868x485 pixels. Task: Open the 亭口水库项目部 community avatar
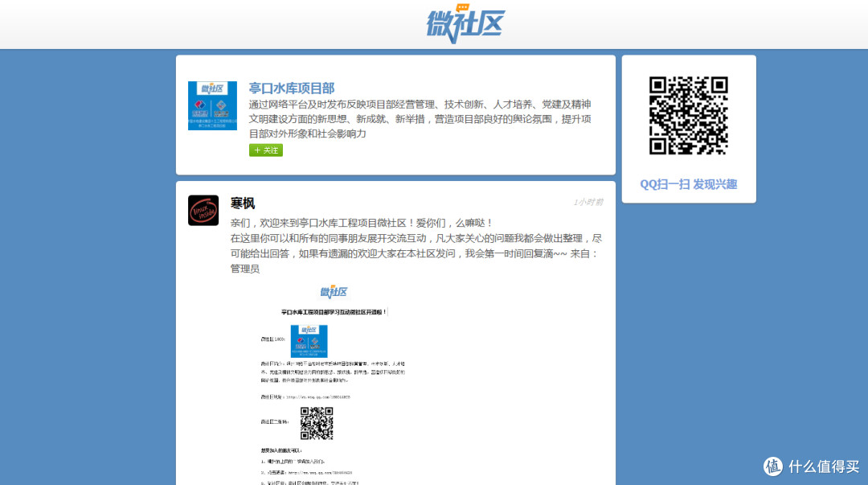[x=212, y=106]
